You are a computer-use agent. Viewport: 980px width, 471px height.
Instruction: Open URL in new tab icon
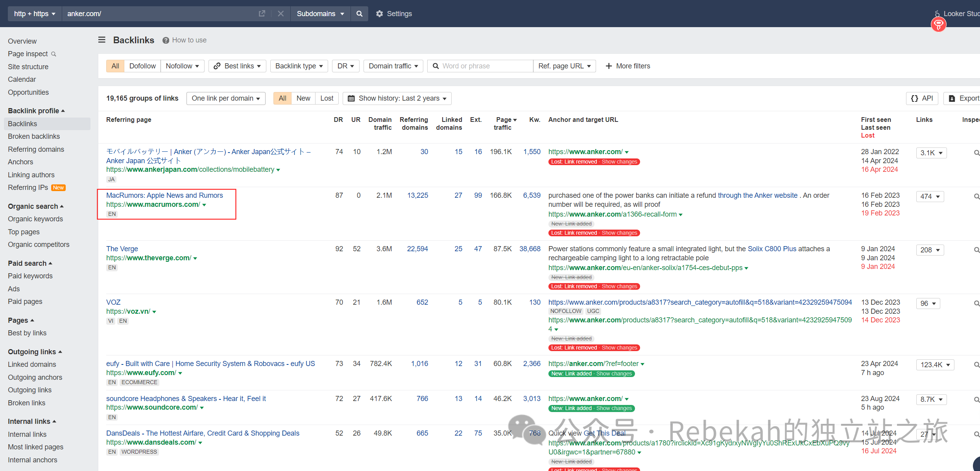[262, 14]
